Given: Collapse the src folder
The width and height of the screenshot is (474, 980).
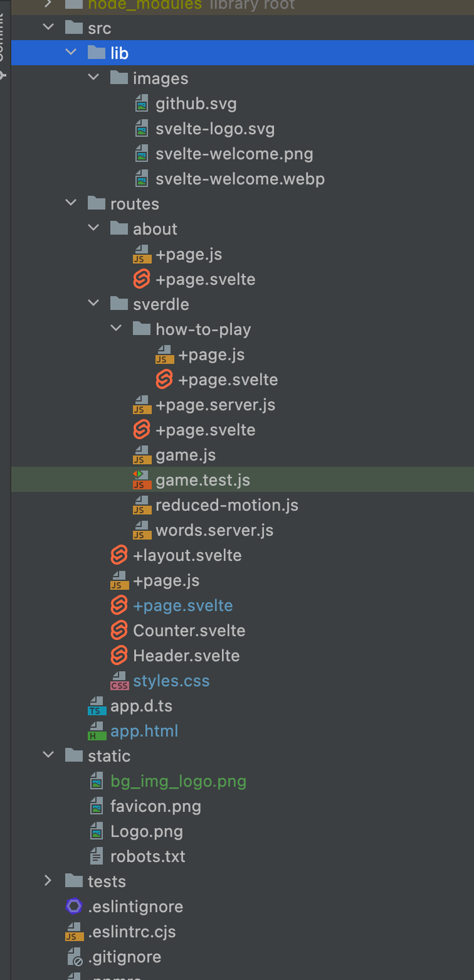Looking at the screenshot, I should pyautogui.click(x=48, y=27).
